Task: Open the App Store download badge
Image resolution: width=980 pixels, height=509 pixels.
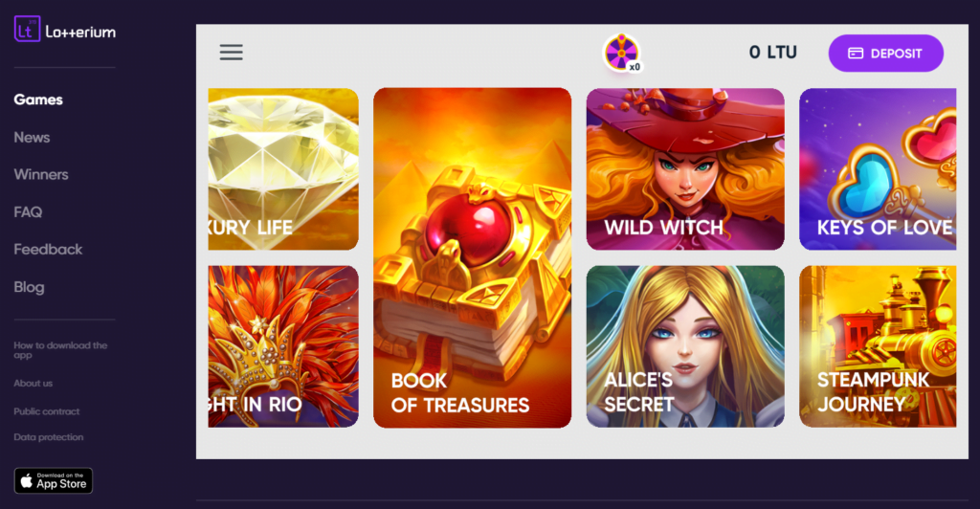Action: (x=54, y=481)
